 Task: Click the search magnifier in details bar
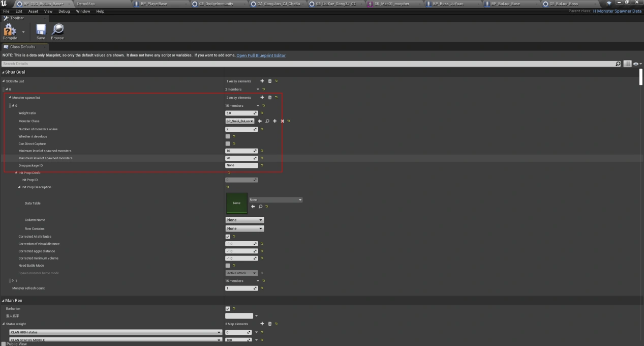pos(618,64)
